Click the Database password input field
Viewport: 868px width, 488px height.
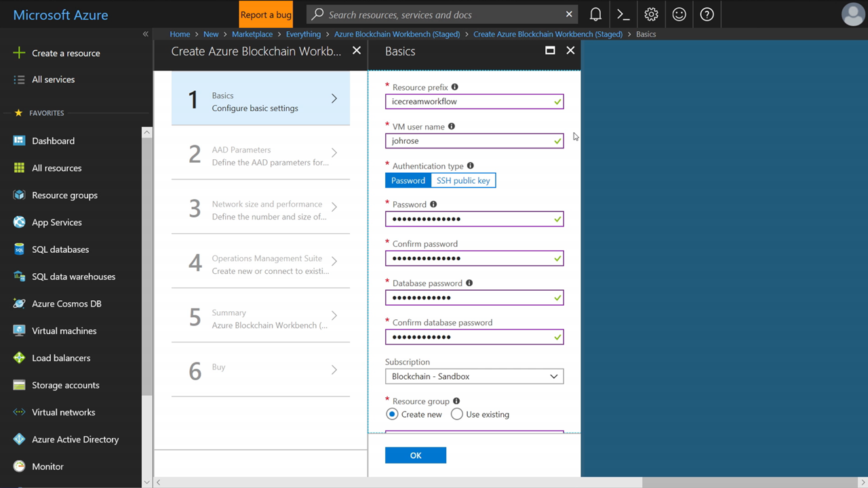(x=474, y=298)
